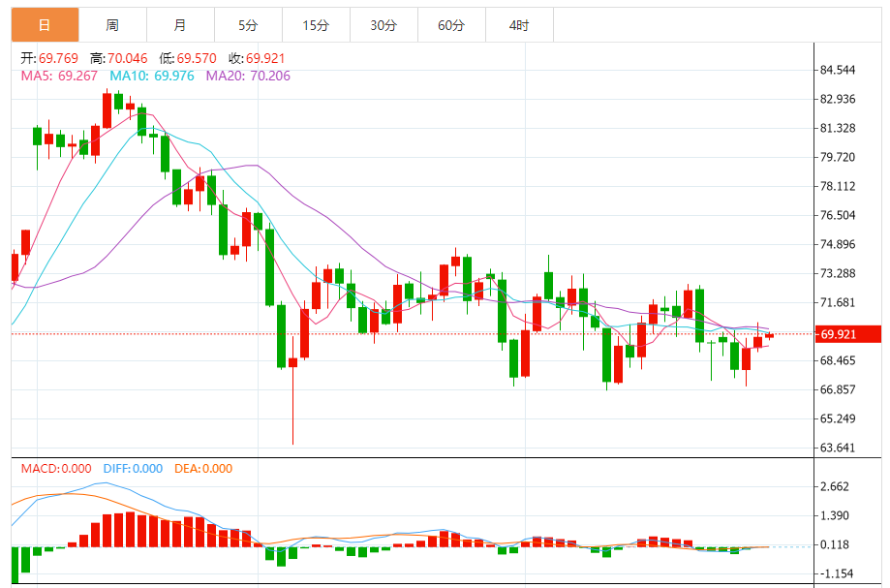890x588 pixels.
Task: Click the 2.662 MACD axis label
Action: pos(835,486)
